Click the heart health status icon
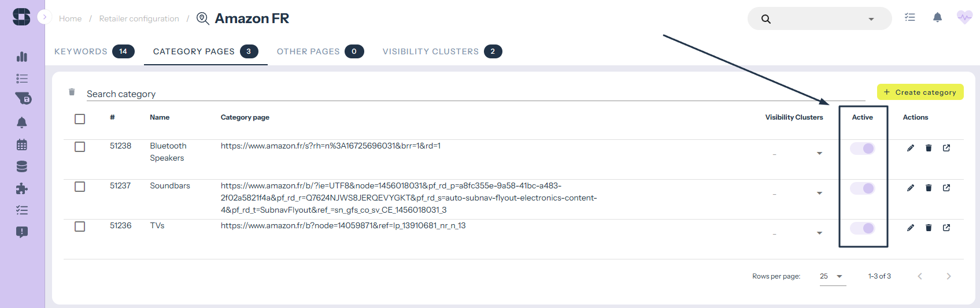The image size is (980, 308). (964, 18)
